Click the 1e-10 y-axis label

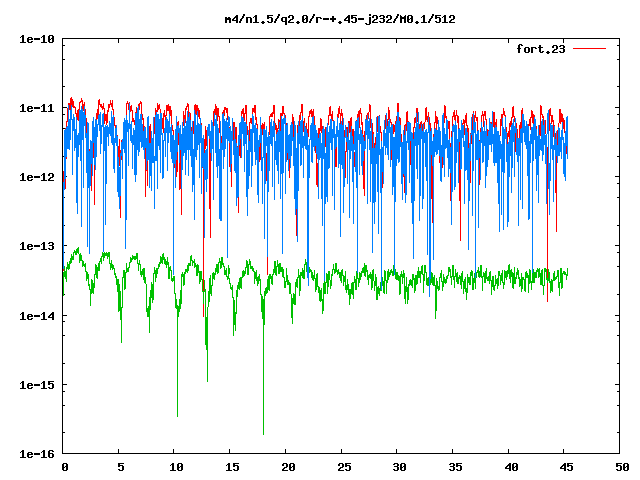(x=37, y=39)
